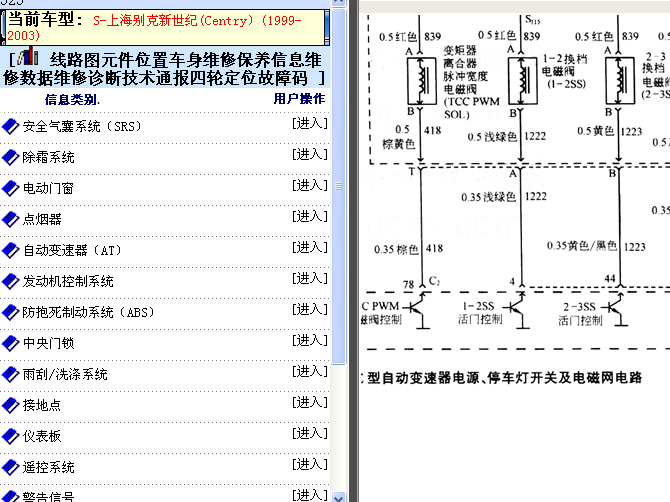
Task: Select the 除霜系统 list entry
Action: [48, 157]
